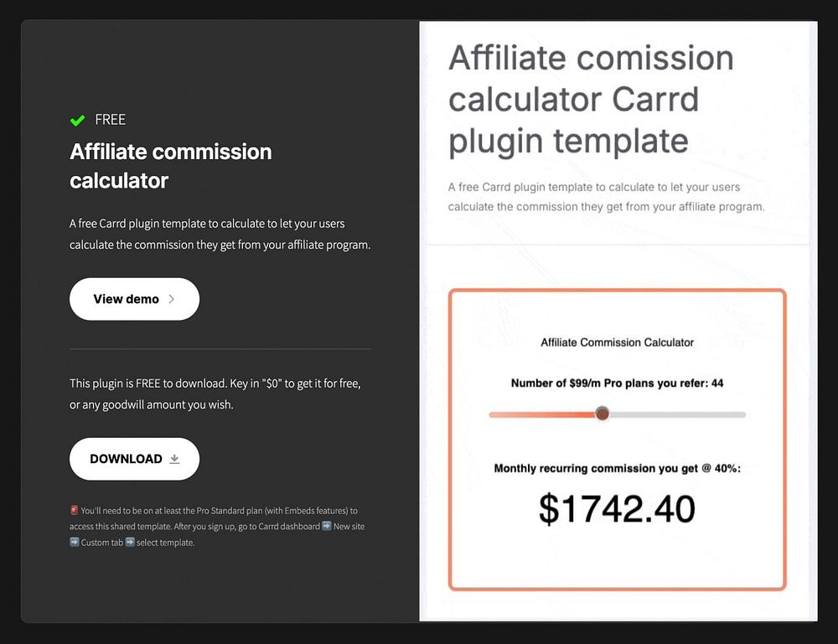The width and height of the screenshot is (838, 644).
Task: Click the $1742.40 commission amount
Action: [617, 508]
